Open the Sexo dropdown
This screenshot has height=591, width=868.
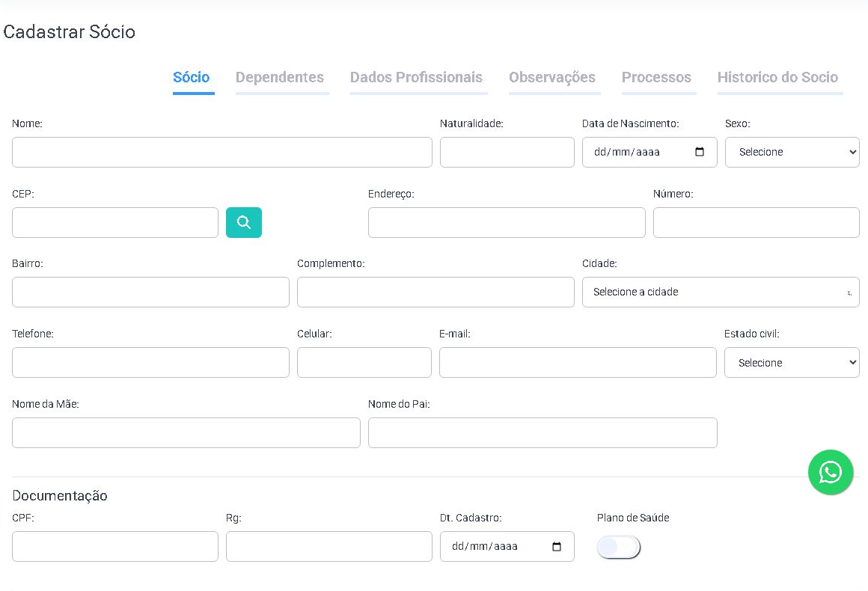tap(792, 152)
